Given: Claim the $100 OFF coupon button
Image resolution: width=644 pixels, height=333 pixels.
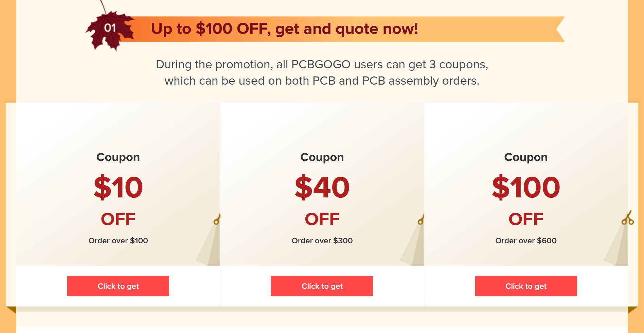Looking at the screenshot, I should click(526, 286).
